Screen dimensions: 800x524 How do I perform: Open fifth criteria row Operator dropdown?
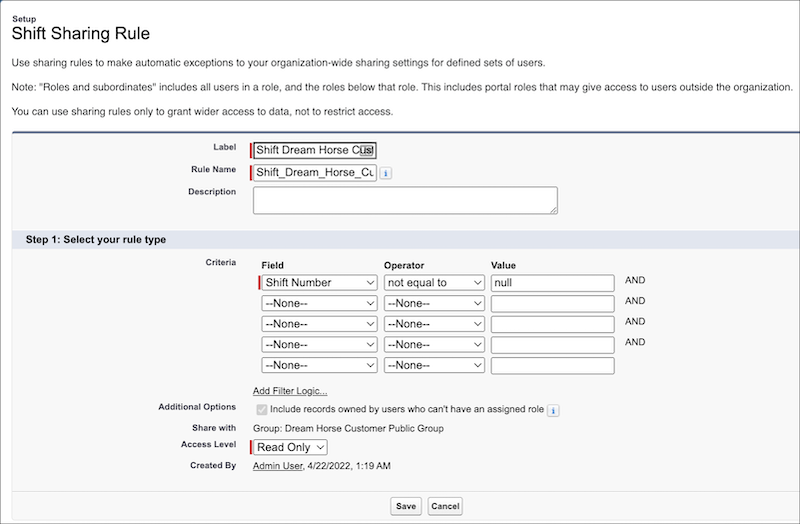(434, 365)
